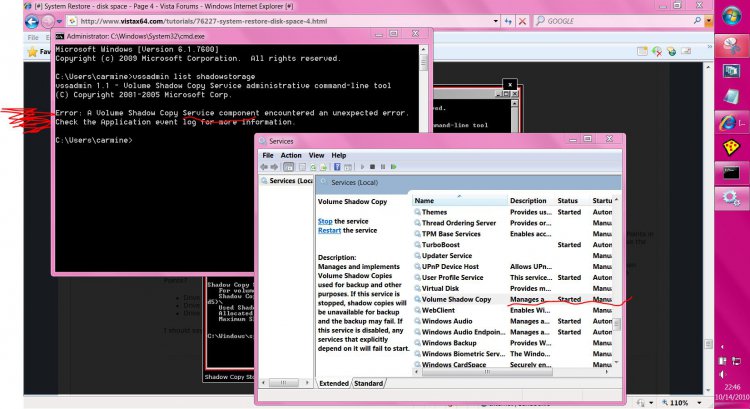750x409 pixels.
Task: Open the File menu in Services
Action: (268, 155)
